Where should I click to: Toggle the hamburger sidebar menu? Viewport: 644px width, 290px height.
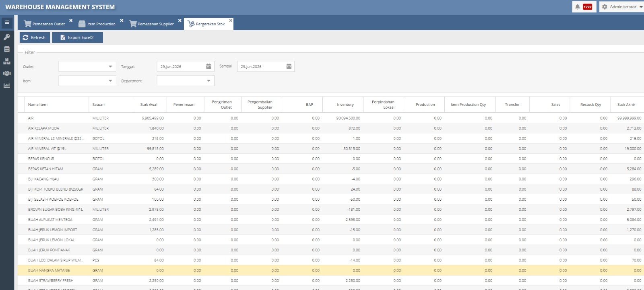coord(7,23)
